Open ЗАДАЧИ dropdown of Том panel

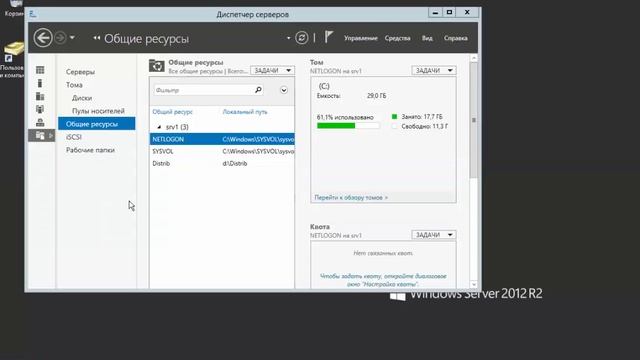point(433,71)
